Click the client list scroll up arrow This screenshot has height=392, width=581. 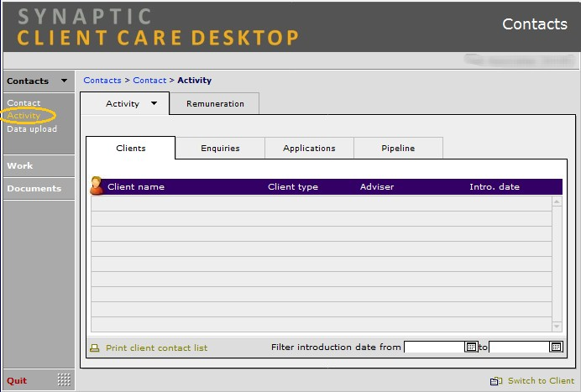point(557,201)
